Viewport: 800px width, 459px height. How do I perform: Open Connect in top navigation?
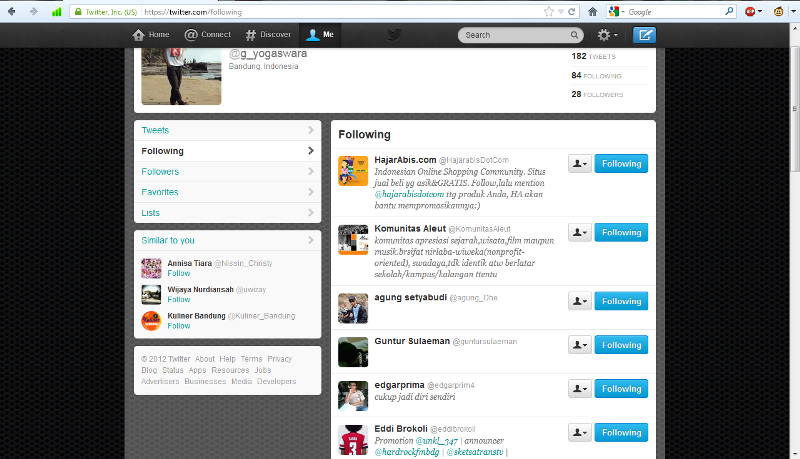click(x=207, y=35)
